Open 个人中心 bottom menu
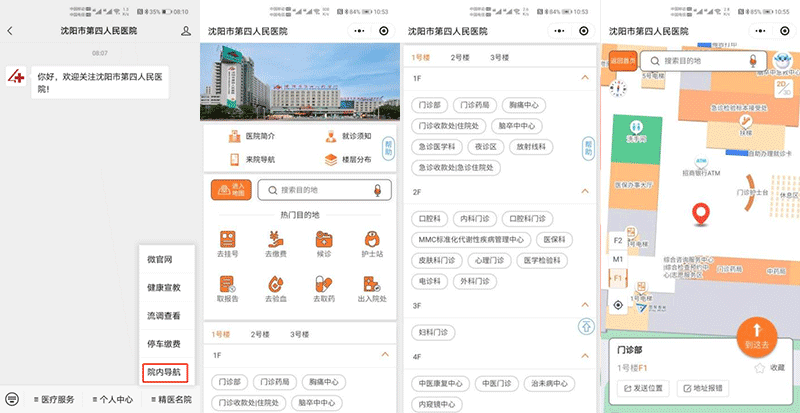The width and height of the screenshot is (800, 413). [113, 399]
